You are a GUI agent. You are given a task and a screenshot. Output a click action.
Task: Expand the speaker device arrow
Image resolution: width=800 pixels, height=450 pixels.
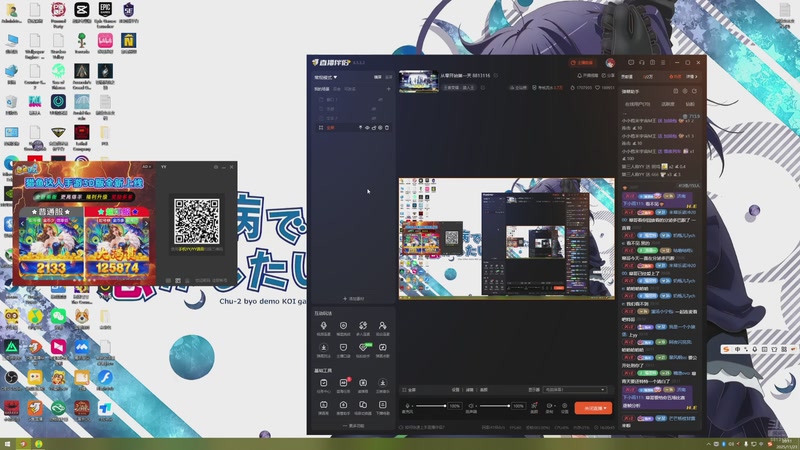coord(476,407)
